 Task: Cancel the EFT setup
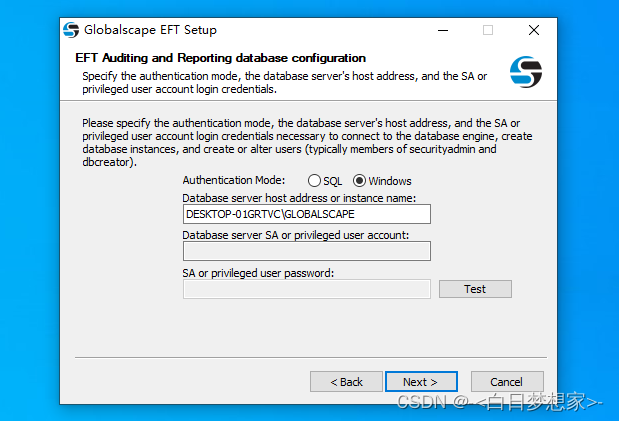pos(507,382)
